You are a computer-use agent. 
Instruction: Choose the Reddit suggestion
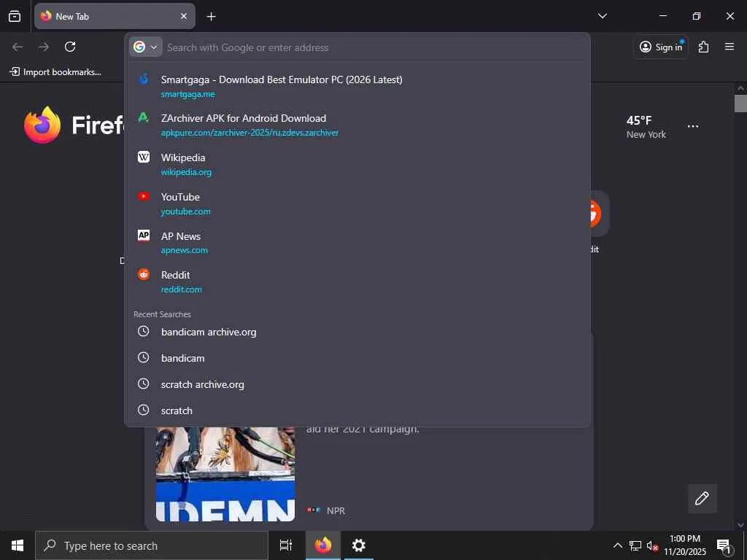[x=357, y=282]
